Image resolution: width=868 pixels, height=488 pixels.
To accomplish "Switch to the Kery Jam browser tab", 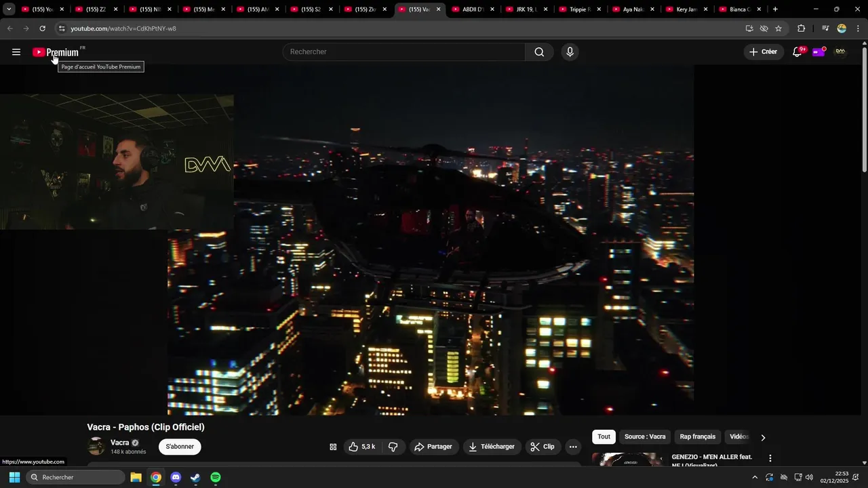I will click(x=687, y=9).
